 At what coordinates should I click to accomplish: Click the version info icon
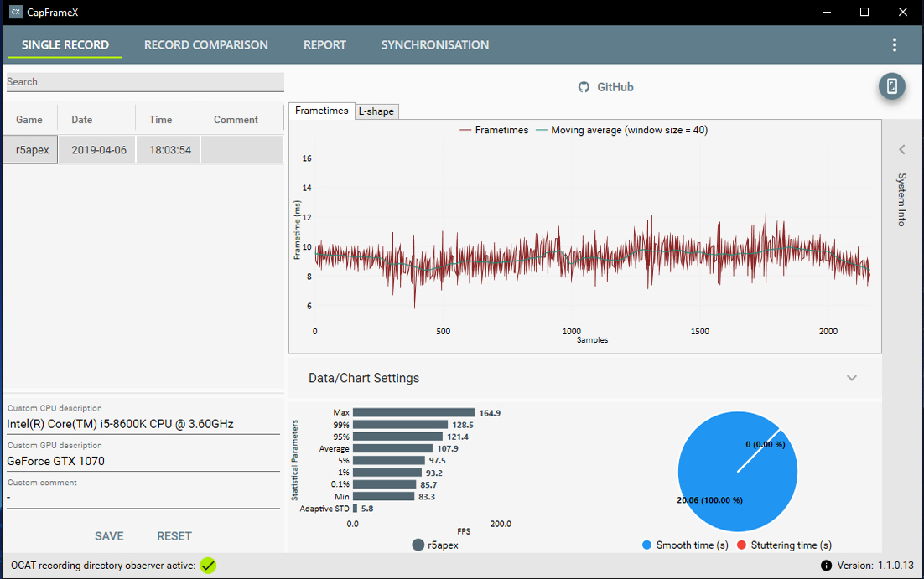(826, 566)
